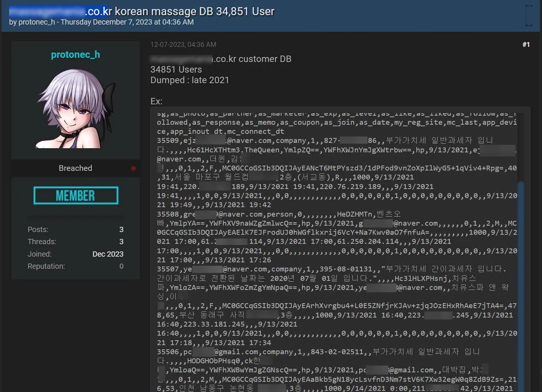The height and width of the screenshot is (392, 542).
Task: Click author name in thread byline
Action: pyautogui.click(x=36, y=22)
